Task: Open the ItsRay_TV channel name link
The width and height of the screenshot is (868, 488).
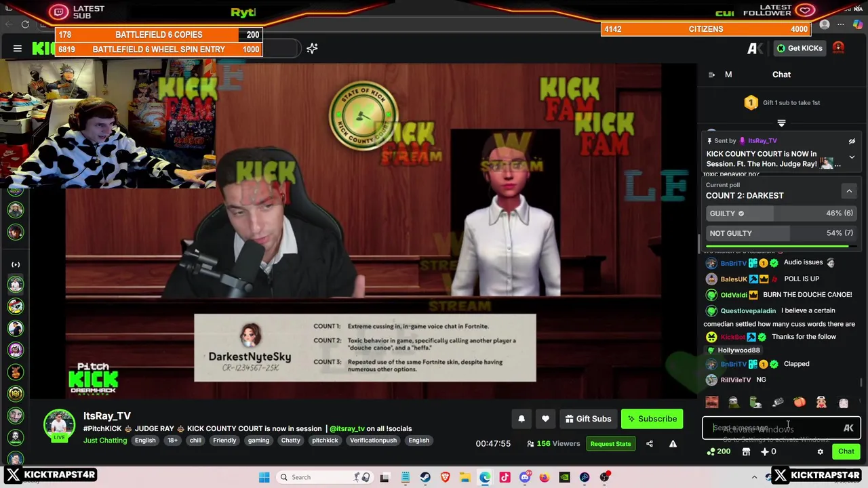Action: click(107, 416)
